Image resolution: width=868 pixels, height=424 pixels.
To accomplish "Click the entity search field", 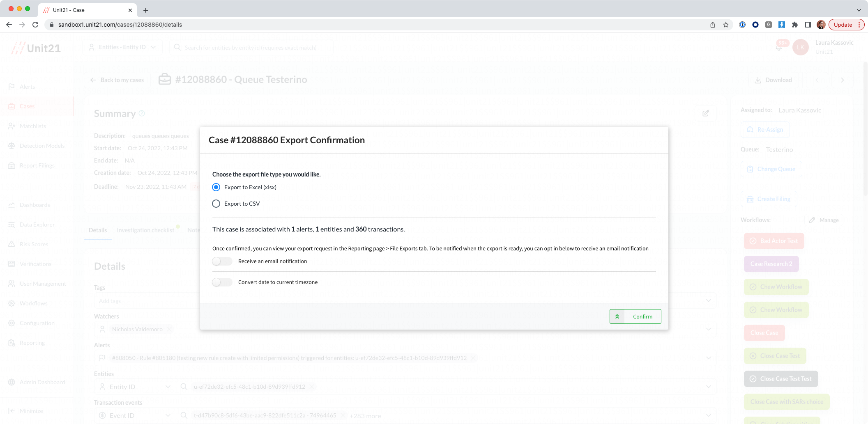I will [251, 47].
